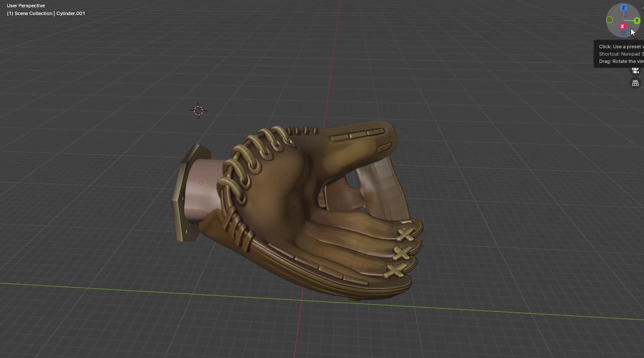Click the Z axis ball on navigation gizmo
Image resolution: width=644 pixels, height=358 pixels.
623,8
